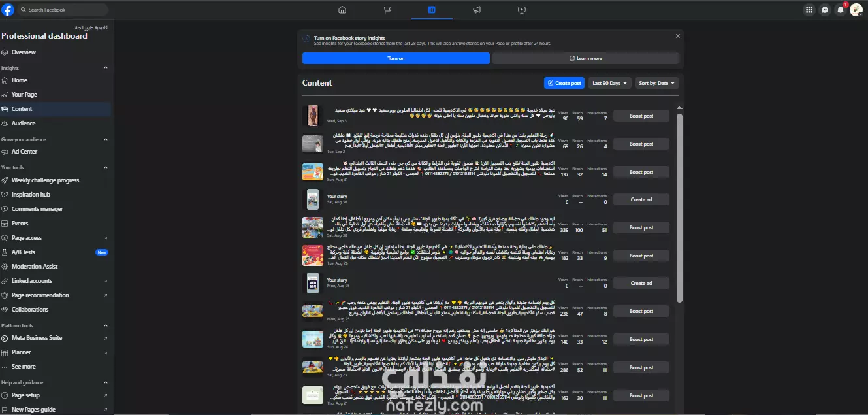Open the Tue, Sep 2 post thumbnail
The image size is (868, 415).
click(x=313, y=144)
